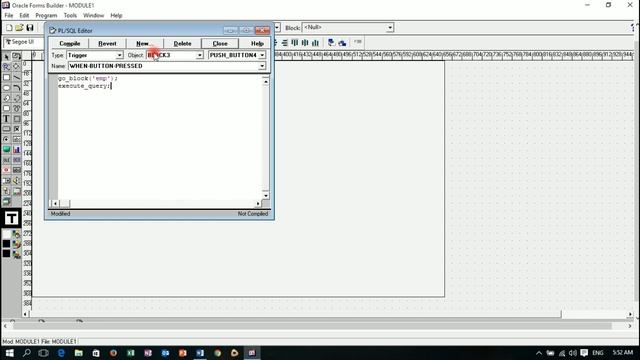
Task: Click the Open folder toolbar icon
Action: (x=19, y=28)
